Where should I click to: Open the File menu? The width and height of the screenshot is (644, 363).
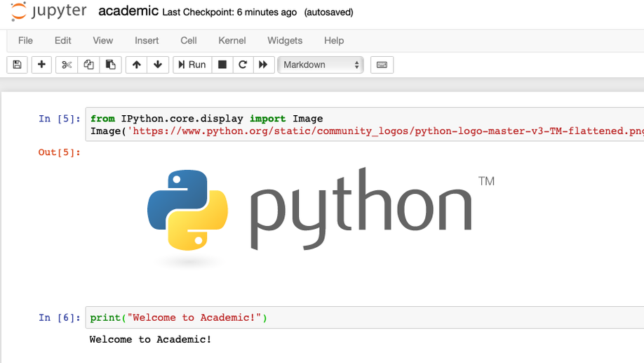point(25,41)
